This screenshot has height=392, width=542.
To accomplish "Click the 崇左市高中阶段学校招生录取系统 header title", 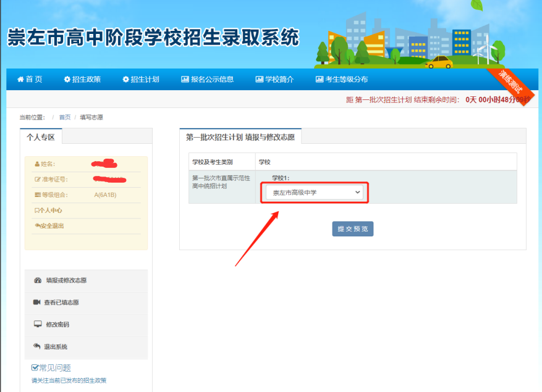I will click(153, 38).
